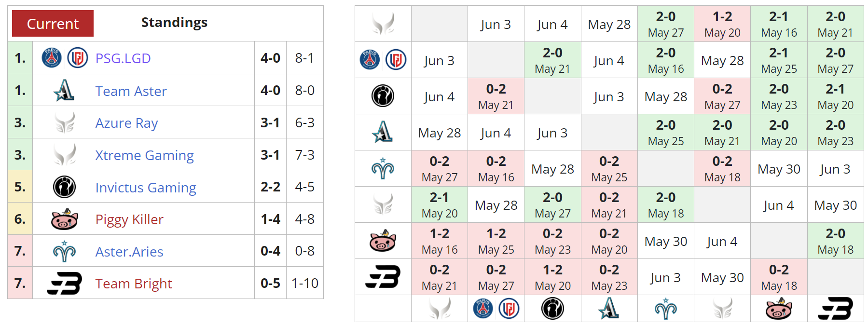The height and width of the screenshot is (326, 868).
Task: Click the Team Bright logo in the standings list
Action: tap(64, 283)
